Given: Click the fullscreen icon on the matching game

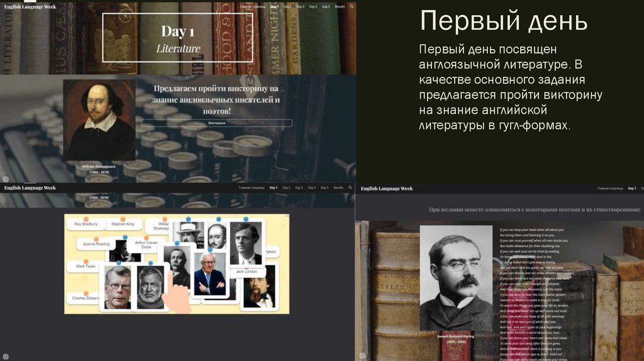Looking at the screenshot, I should pyautogui.click(x=287, y=216).
